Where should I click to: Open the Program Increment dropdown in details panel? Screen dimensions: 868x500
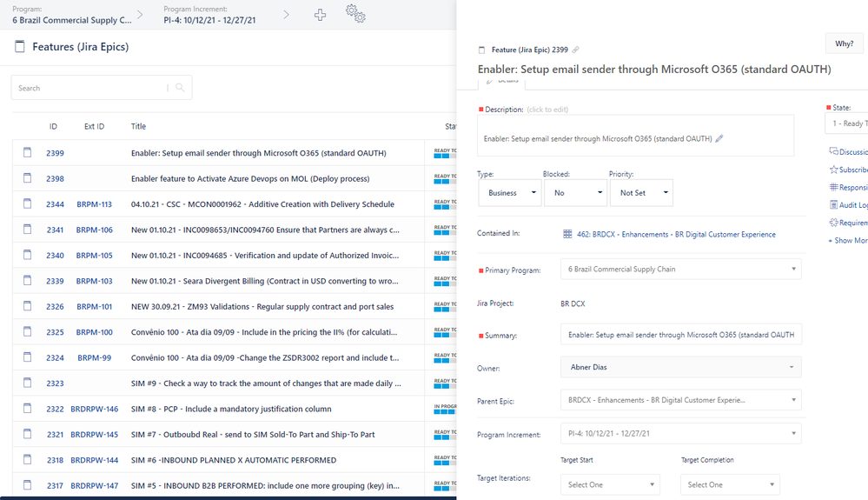[x=681, y=434]
